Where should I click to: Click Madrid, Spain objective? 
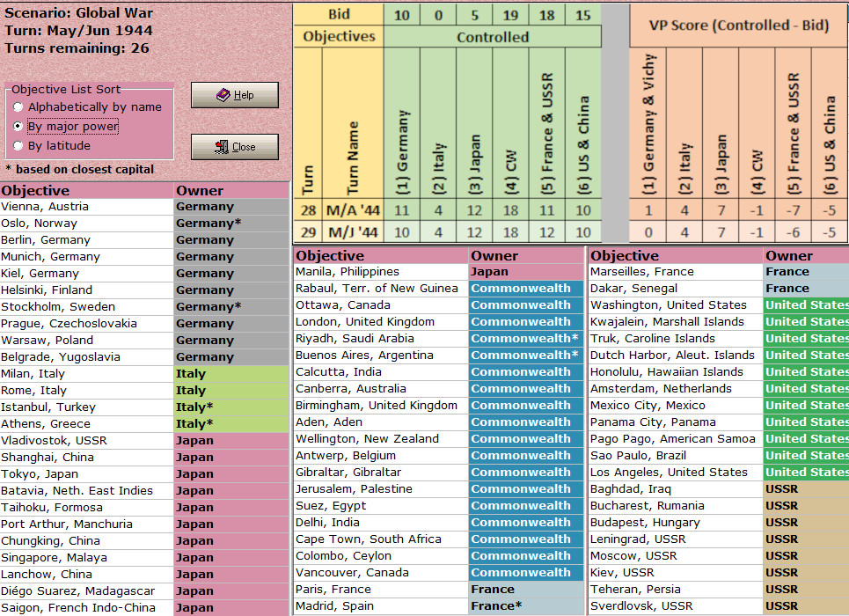click(381, 606)
